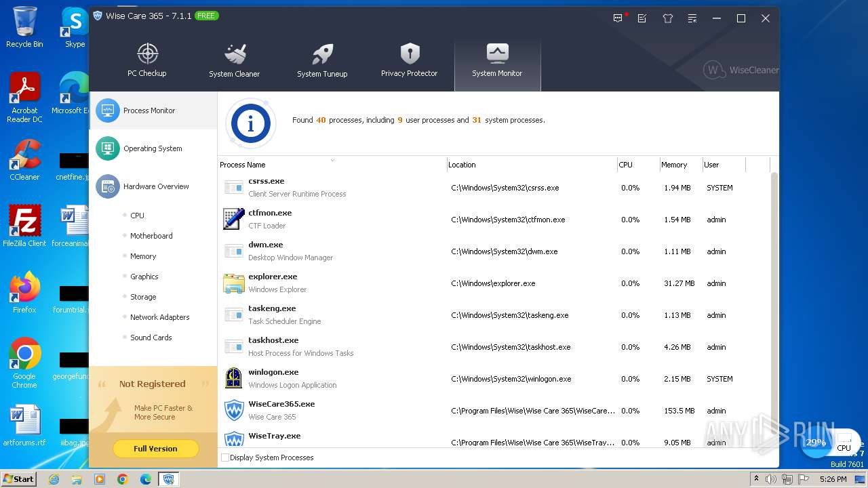868x488 pixels.
Task: Open Acrobat Reader DC desktop icon
Action: 24,98
